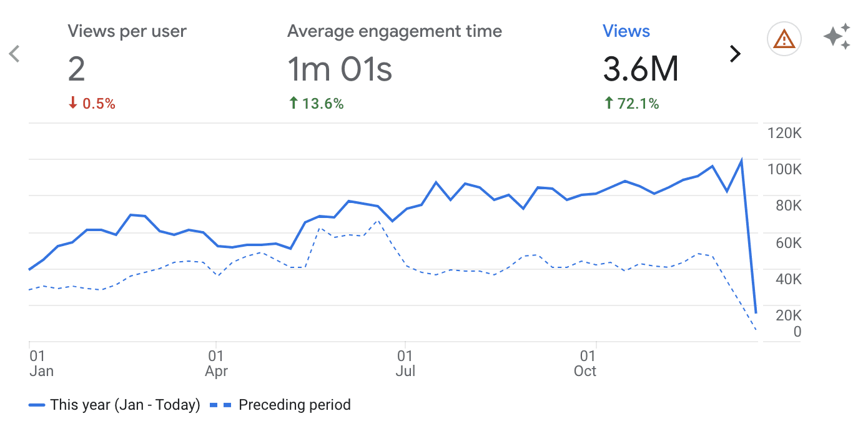Switch to the Views metric
Screen dimensions: 868x431
[626, 31]
